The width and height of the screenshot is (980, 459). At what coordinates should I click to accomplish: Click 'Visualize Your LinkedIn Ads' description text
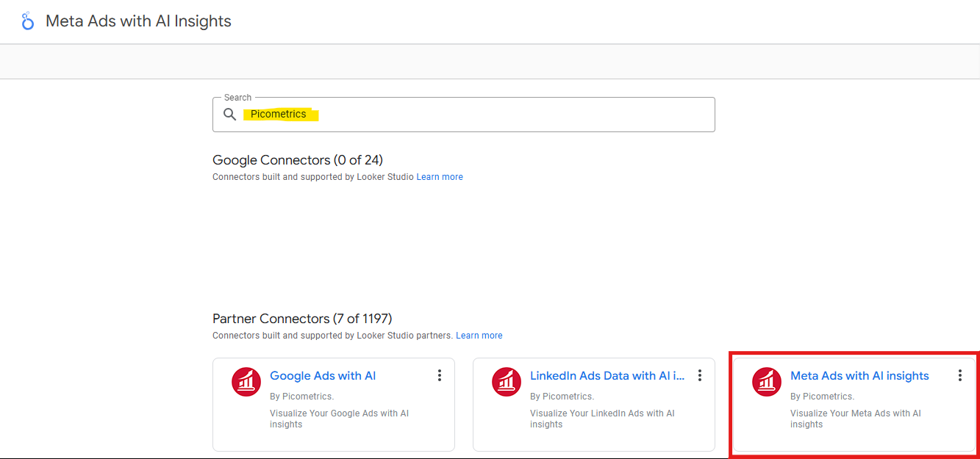[x=602, y=419]
